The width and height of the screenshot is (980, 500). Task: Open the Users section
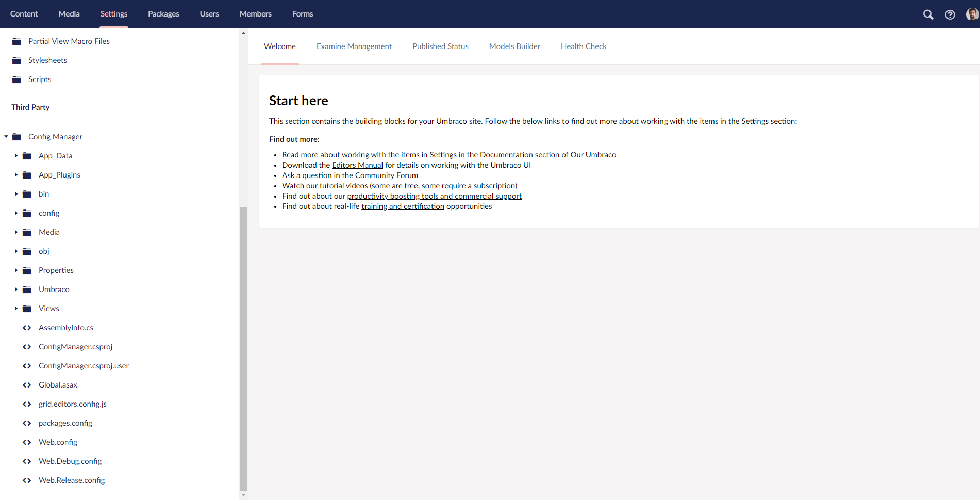209,14
